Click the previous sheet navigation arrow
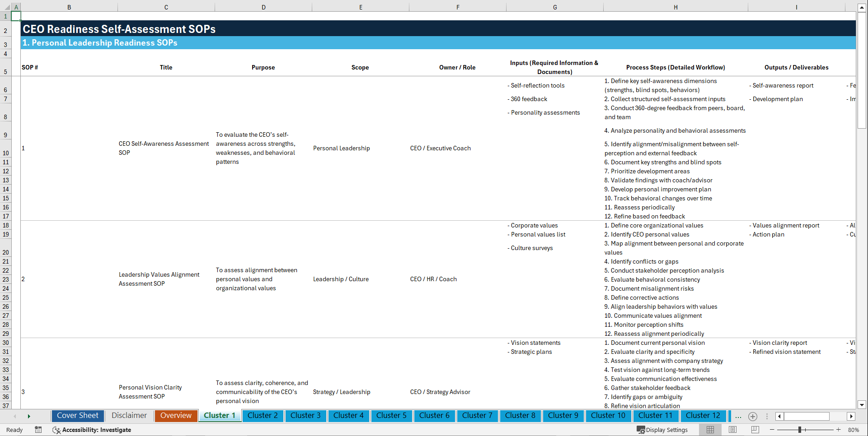This screenshot has height=436, width=868. pyautogui.click(x=15, y=416)
